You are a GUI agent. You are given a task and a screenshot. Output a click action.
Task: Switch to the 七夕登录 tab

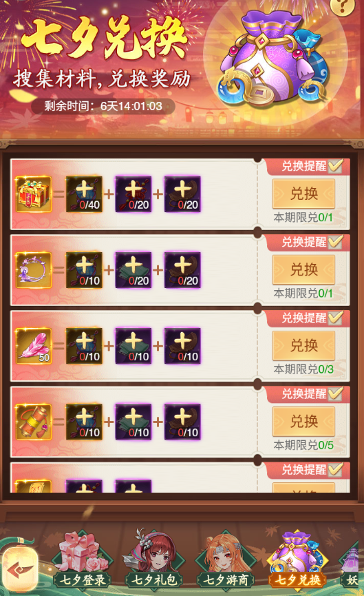pyautogui.click(x=82, y=561)
